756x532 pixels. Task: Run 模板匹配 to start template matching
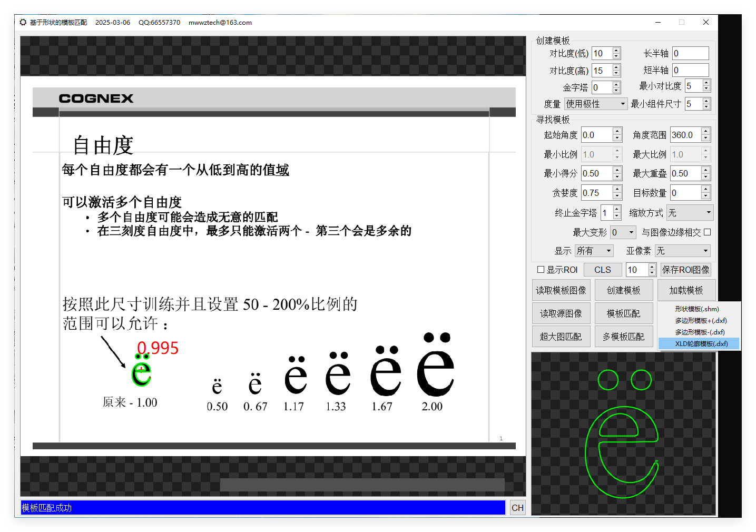pyautogui.click(x=624, y=313)
